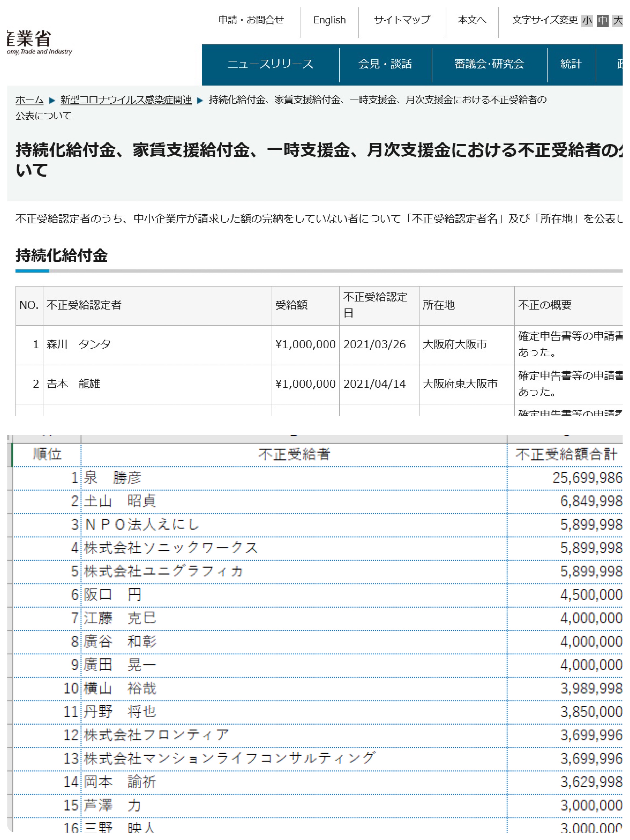630x840 pixels.
Task: Click the NO. column header
Action: (x=29, y=305)
